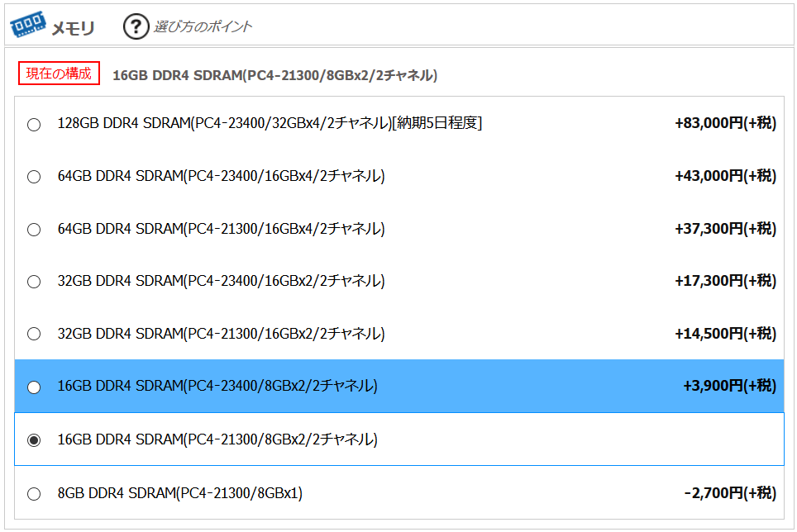Choose 64GB PC4-23400 16GBx4 radio button

coord(34,177)
